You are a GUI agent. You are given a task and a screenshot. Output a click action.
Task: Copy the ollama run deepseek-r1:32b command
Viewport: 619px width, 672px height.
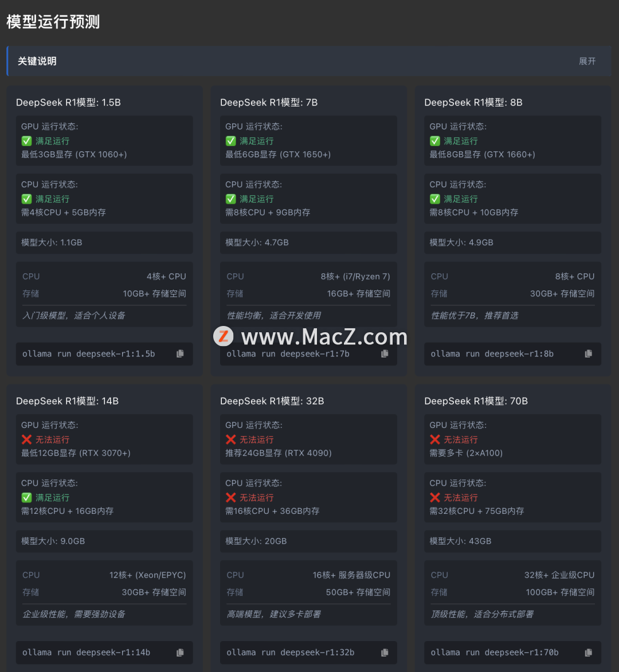pyautogui.click(x=385, y=653)
